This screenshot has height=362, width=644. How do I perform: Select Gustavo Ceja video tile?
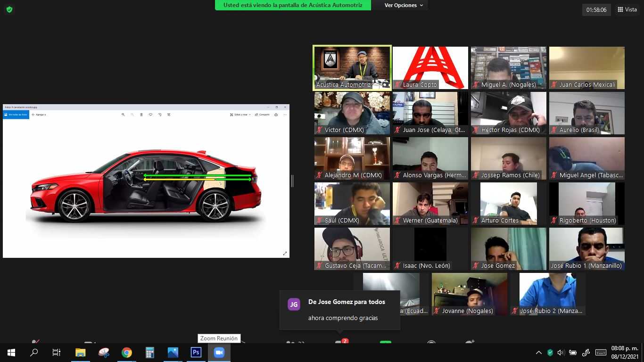[x=352, y=249]
